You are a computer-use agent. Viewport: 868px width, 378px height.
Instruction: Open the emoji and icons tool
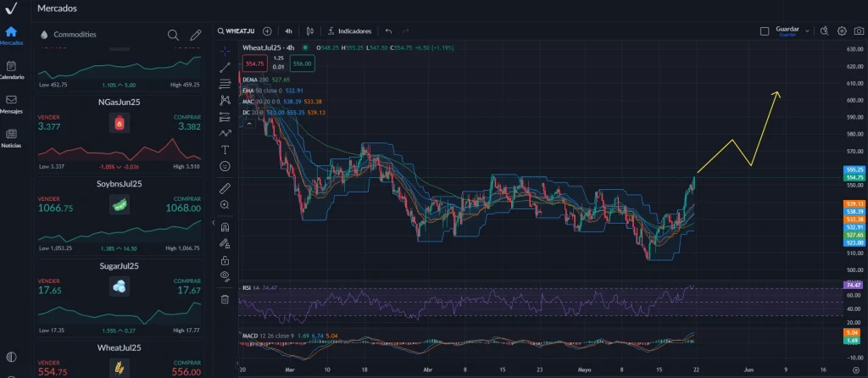tap(225, 165)
